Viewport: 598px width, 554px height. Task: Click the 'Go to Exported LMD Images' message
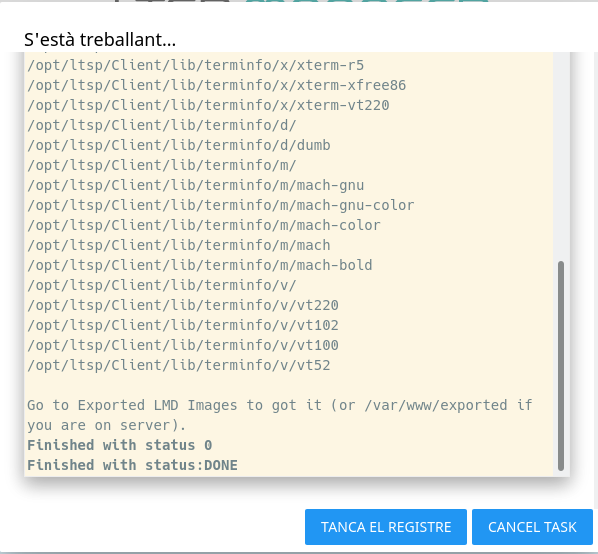tap(280, 415)
